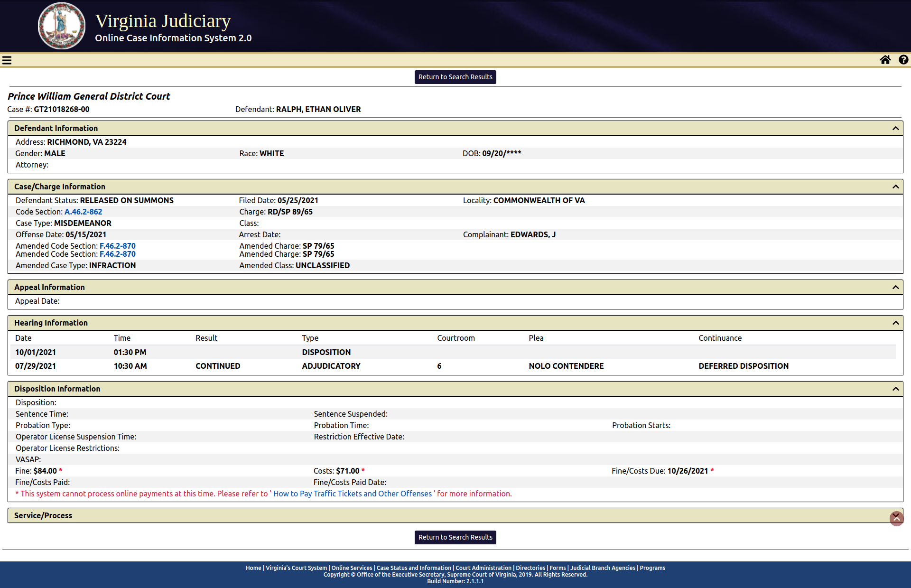The image size is (911, 588).
Task: Click top Return to Search Results button
Action: 455,77
